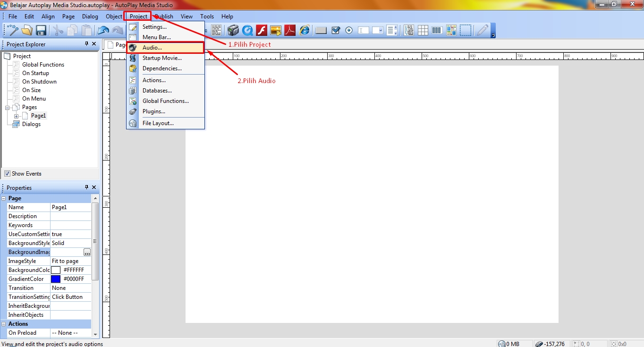Insert a Button object from the toolbar
The image size is (644, 347).
click(x=321, y=31)
